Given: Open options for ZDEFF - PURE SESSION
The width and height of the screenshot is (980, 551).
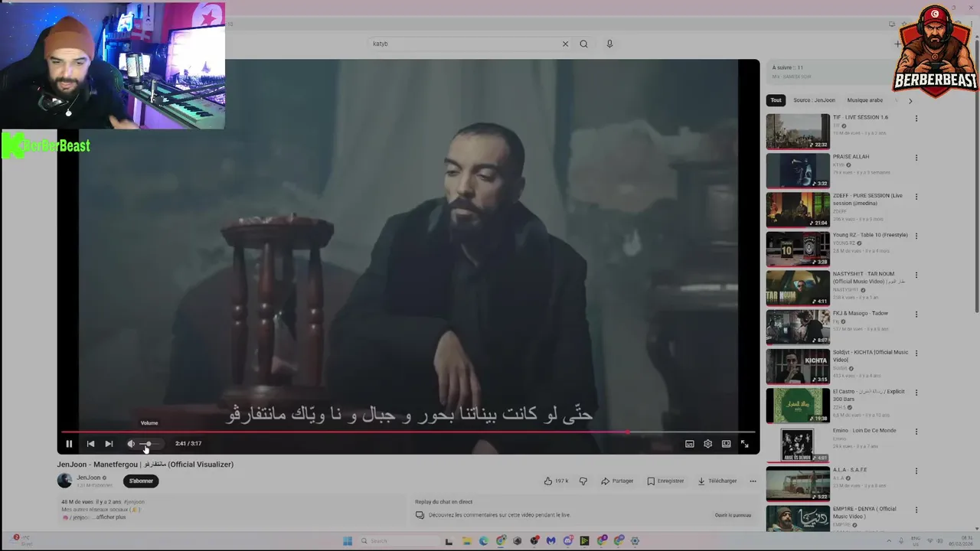Looking at the screenshot, I should point(916,197).
